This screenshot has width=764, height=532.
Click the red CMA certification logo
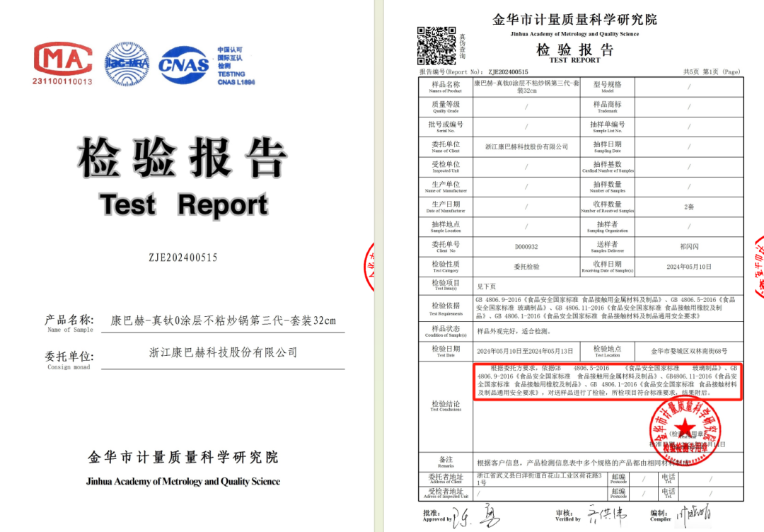pos(63,58)
